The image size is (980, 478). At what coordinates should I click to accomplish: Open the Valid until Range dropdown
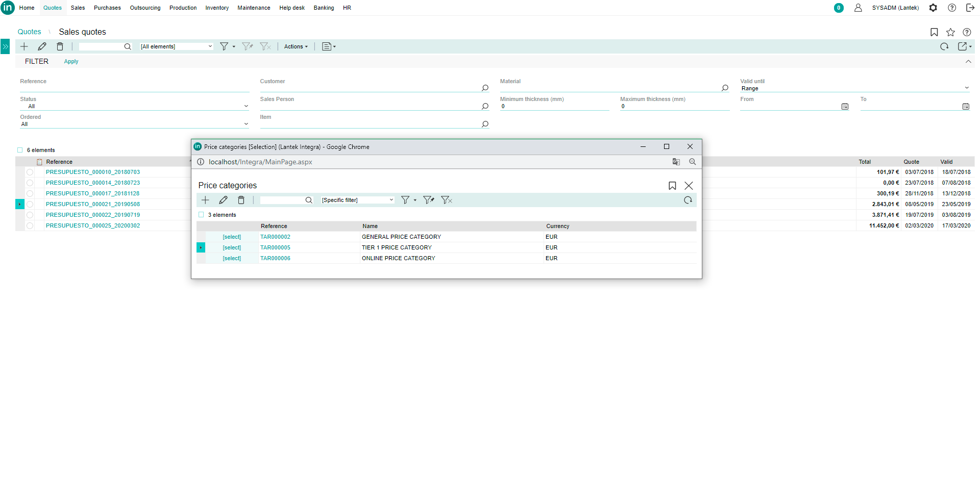click(855, 88)
